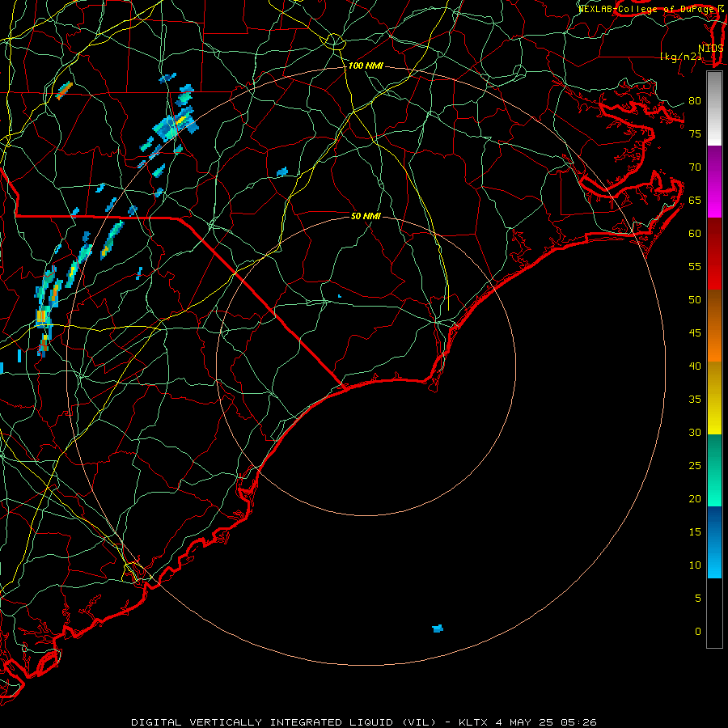Click the 20 value on the scale
The image size is (728, 728).
click(x=695, y=498)
